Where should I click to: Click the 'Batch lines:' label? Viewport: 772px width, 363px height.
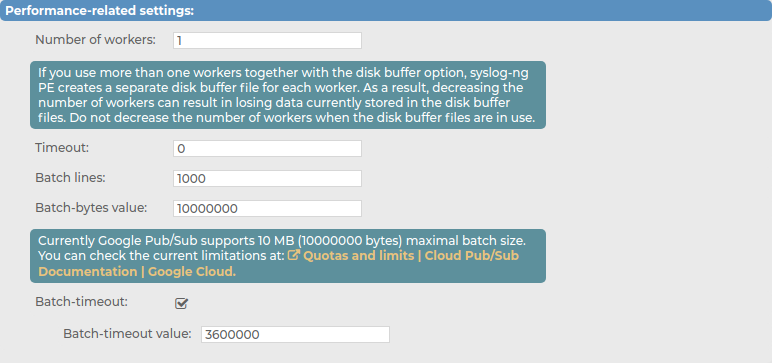click(x=70, y=177)
